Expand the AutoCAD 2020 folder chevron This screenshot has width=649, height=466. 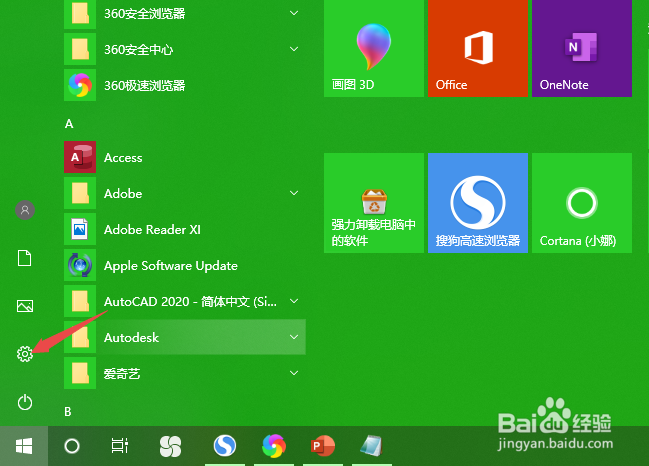point(294,301)
